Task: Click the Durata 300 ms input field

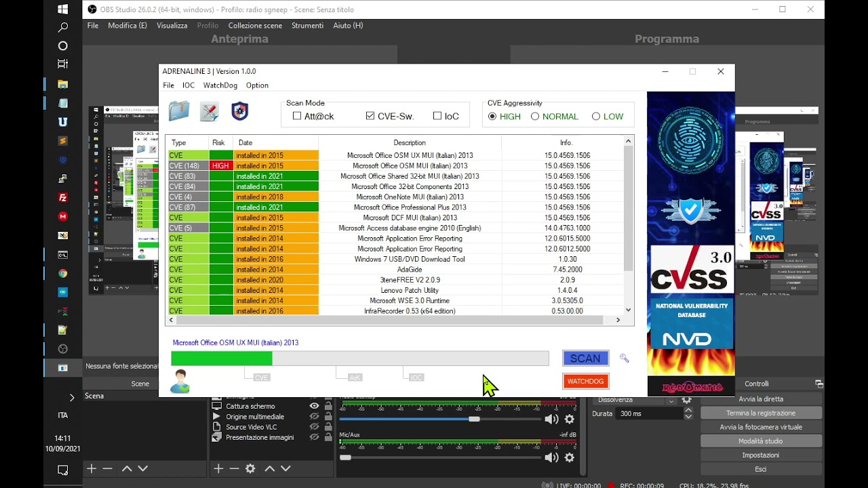Action: pyautogui.click(x=648, y=413)
